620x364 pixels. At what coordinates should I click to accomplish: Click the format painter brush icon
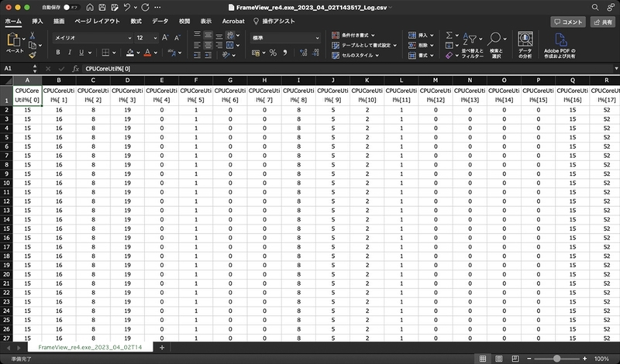click(x=32, y=55)
